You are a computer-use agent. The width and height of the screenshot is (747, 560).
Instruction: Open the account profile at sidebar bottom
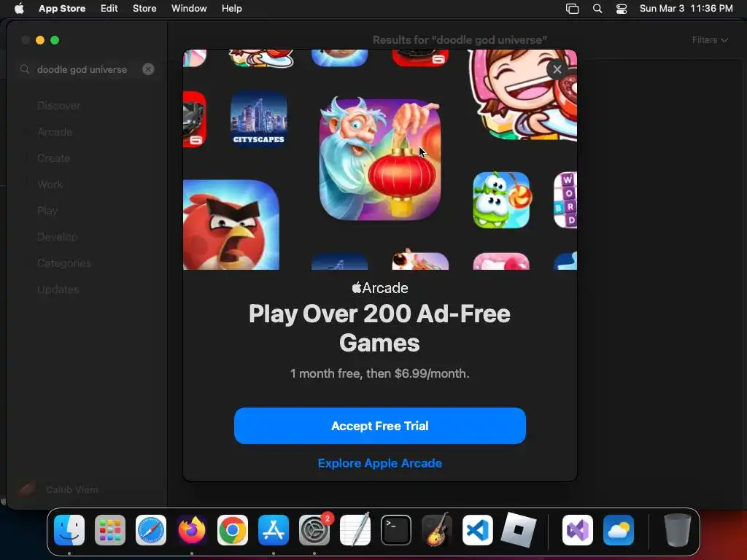(x=58, y=489)
